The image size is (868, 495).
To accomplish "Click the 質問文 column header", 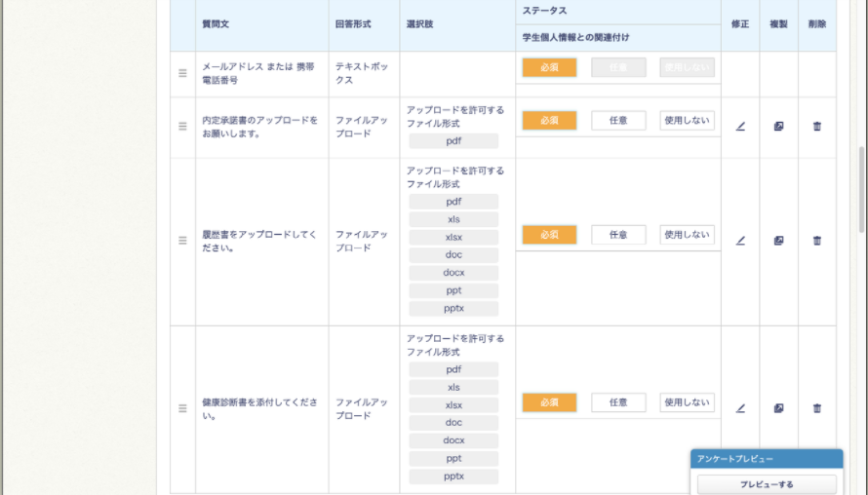I will [217, 23].
